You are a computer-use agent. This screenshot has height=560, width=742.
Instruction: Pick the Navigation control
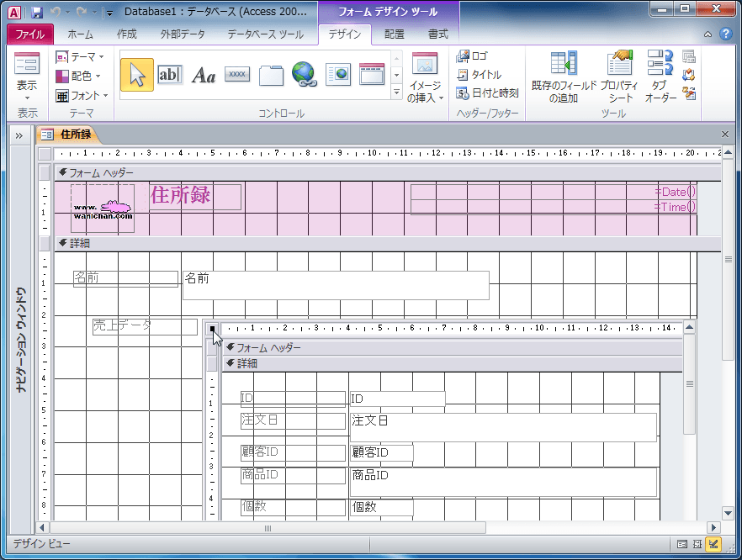click(372, 75)
